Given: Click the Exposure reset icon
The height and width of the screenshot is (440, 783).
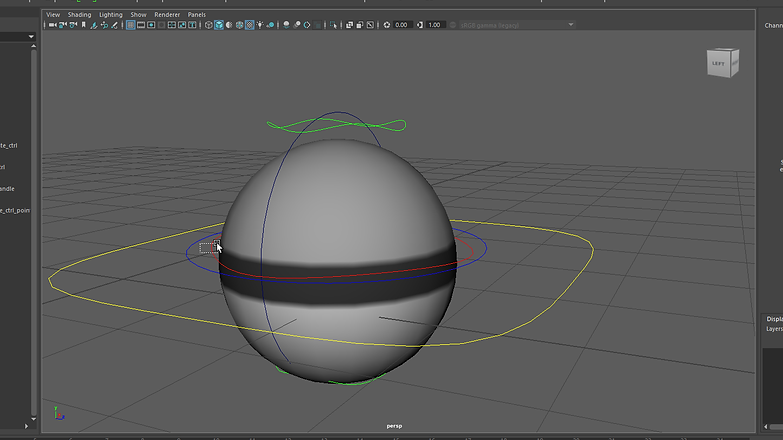Looking at the screenshot, I should tap(387, 25).
